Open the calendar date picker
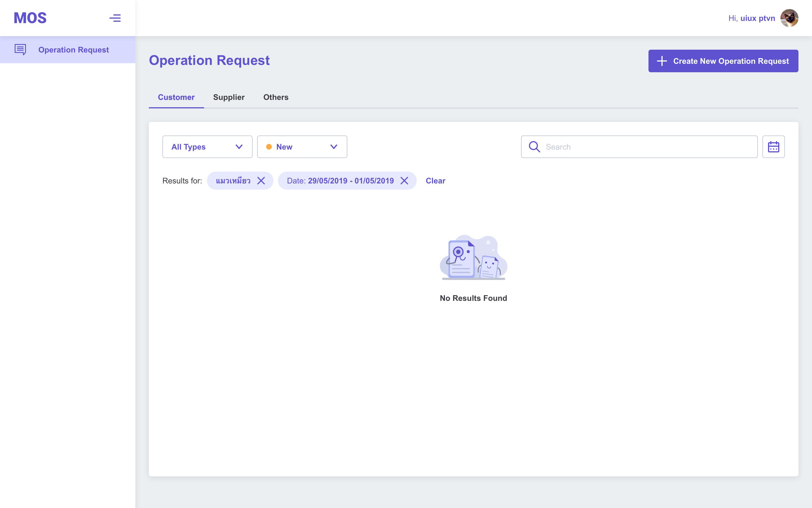This screenshot has width=812, height=508. pyautogui.click(x=773, y=147)
